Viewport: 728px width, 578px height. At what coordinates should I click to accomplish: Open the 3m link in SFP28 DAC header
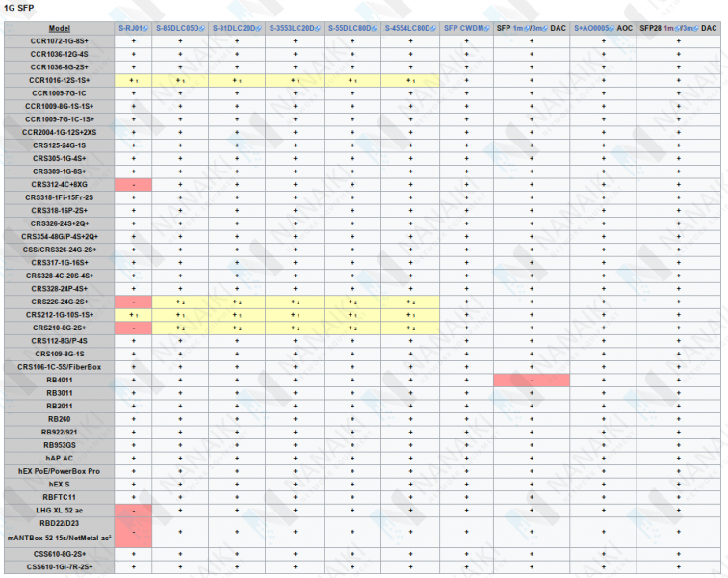(689, 29)
